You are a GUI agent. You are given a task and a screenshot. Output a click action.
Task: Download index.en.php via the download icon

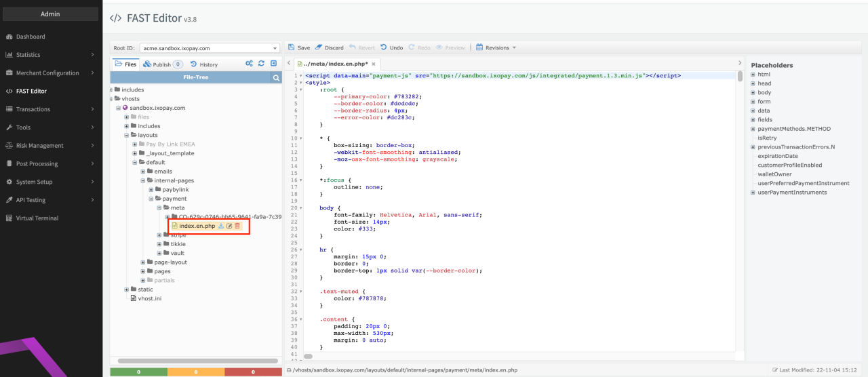click(x=221, y=226)
